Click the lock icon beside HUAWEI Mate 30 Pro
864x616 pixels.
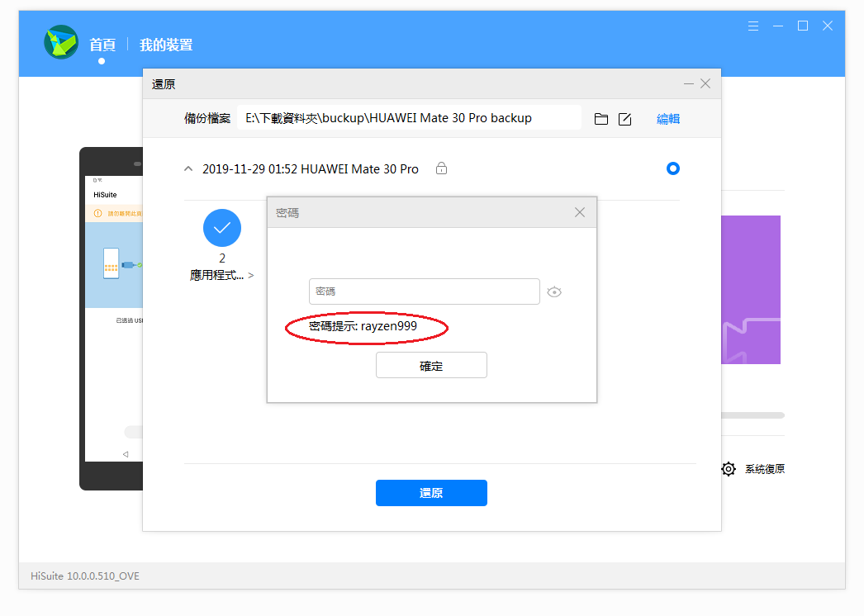(441, 168)
